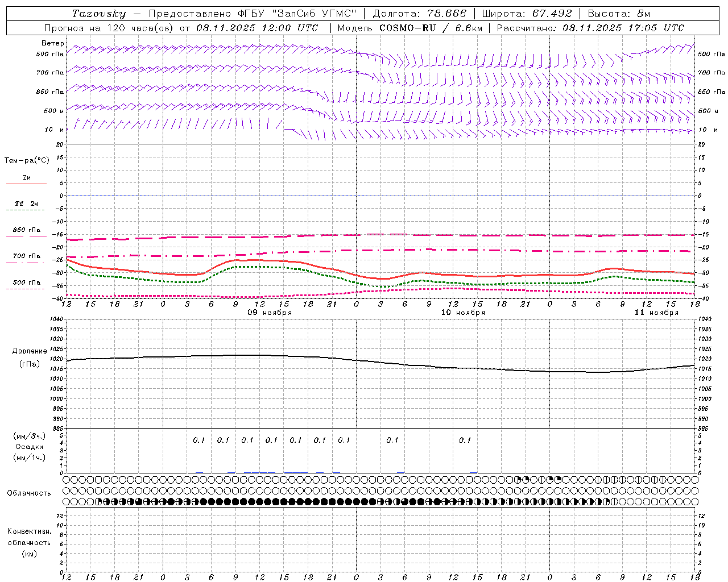
Task: Click the computed time 08.11.2025 17:05 UTC
Action: (x=623, y=28)
